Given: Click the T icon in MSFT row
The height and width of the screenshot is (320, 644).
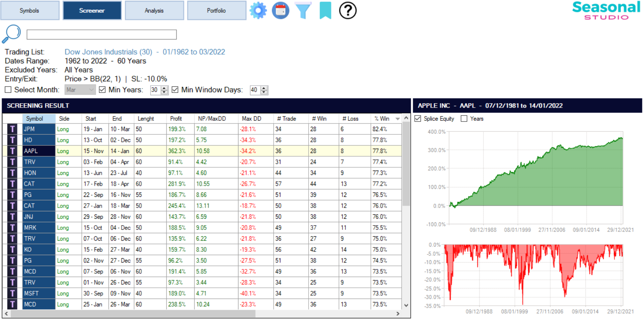Looking at the screenshot, I should (12, 293).
